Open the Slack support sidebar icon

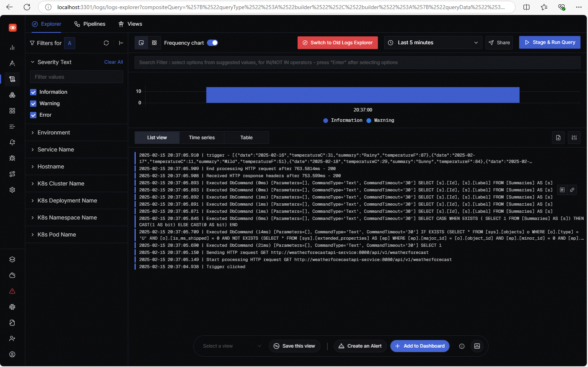coord(12,307)
